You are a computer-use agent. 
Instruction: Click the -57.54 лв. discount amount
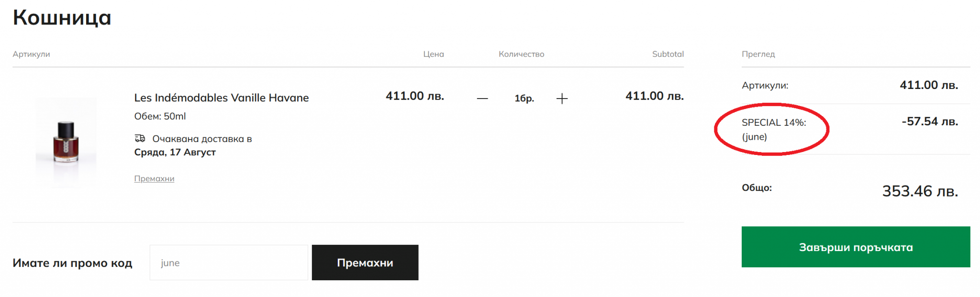pos(930,121)
